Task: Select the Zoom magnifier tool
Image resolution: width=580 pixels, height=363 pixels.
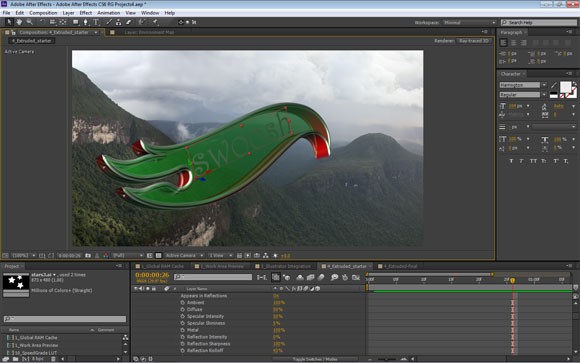Action: (29, 22)
